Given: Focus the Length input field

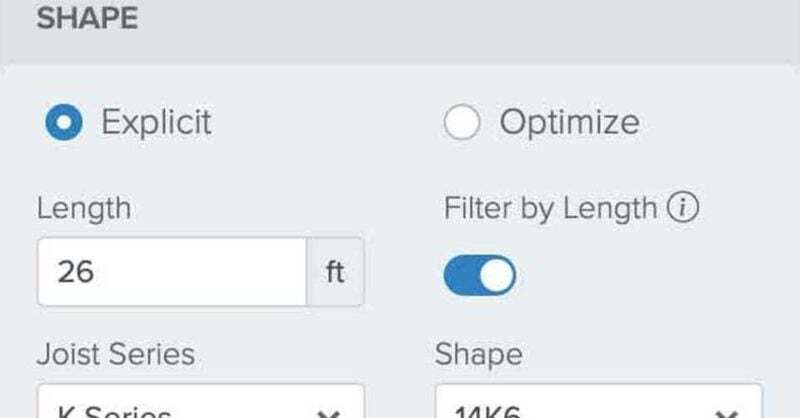Looking at the screenshot, I should pyautogui.click(x=171, y=272).
